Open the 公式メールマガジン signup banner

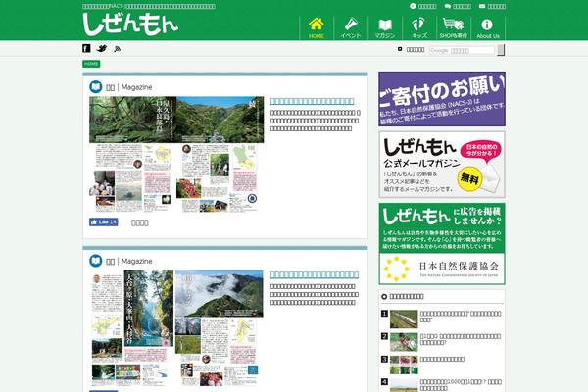click(x=442, y=165)
